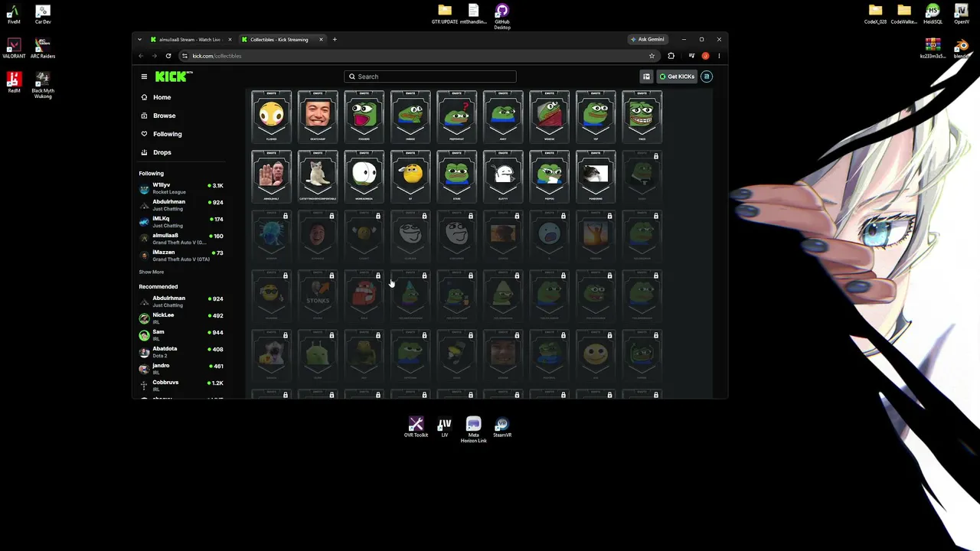Close the almullaa8 Stream tab

(230, 40)
